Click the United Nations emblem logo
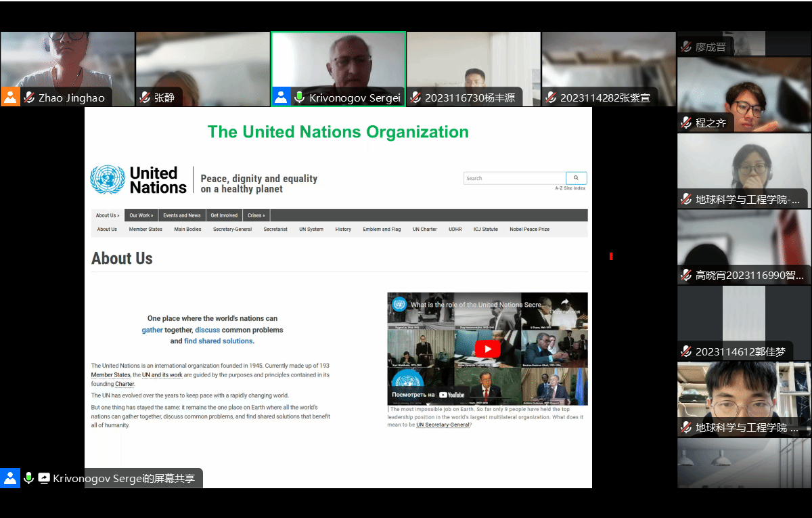 click(108, 180)
